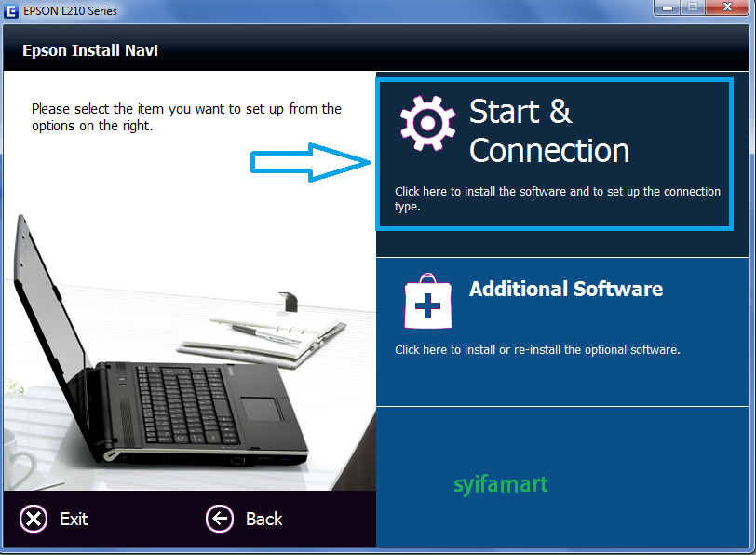Click the EPSON title bar app icon
The width and height of the screenshot is (756, 555).
(10, 11)
